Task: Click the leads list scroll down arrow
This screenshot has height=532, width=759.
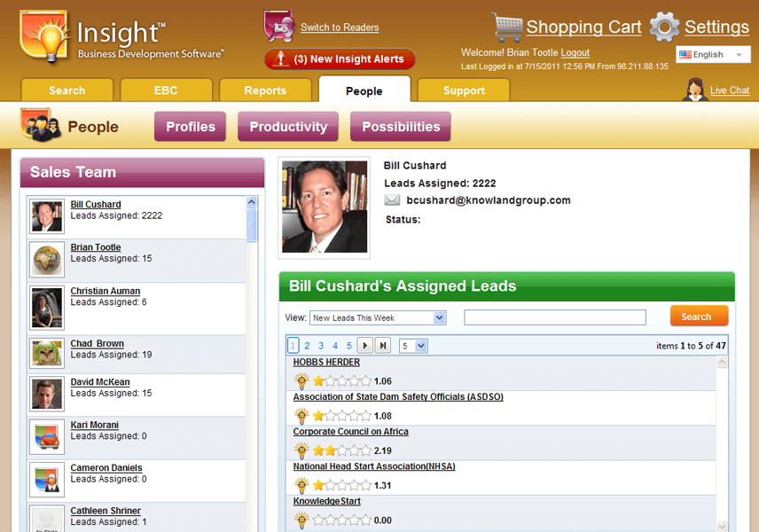Action: [722, 527]
